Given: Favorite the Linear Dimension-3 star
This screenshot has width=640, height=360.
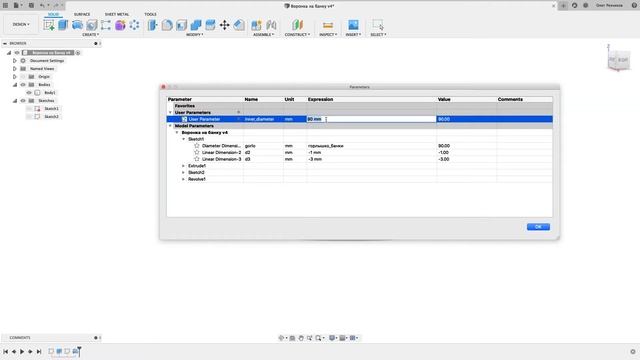Looking at the screenshot, I should click(197, 159).
